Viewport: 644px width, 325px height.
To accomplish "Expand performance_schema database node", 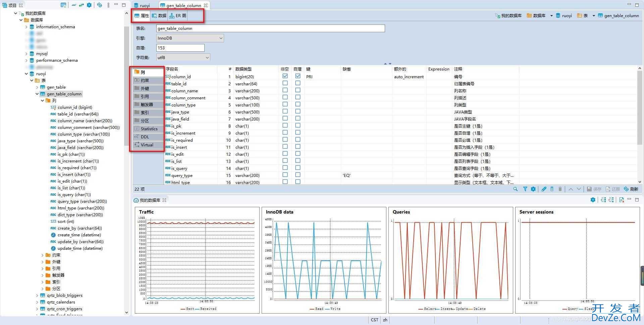I will coord(26,60).
